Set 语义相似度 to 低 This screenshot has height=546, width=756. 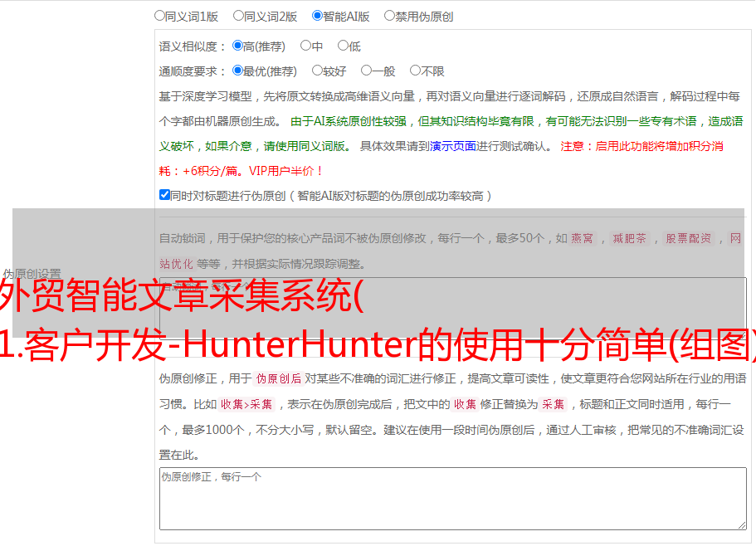[x=343, y=46]
